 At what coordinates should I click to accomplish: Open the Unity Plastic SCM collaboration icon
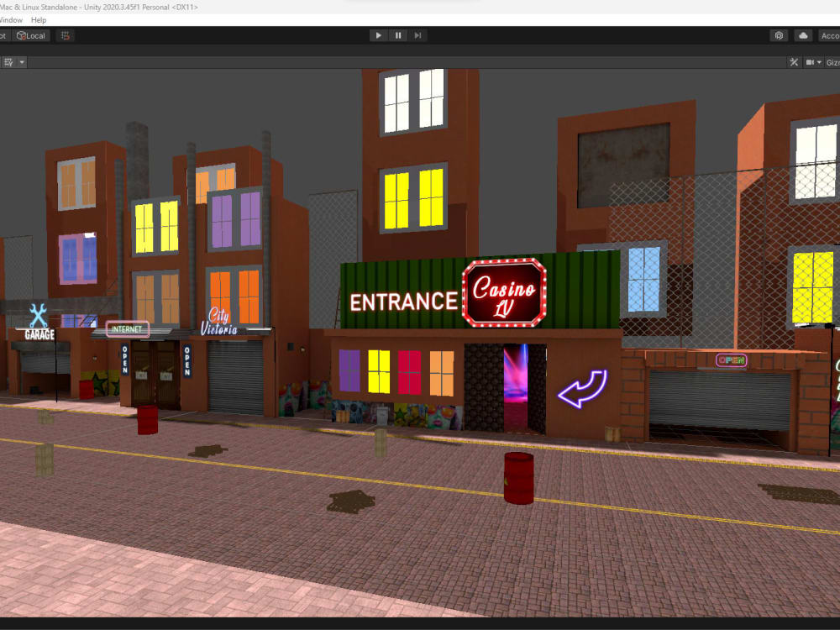(x=779, y=35)
